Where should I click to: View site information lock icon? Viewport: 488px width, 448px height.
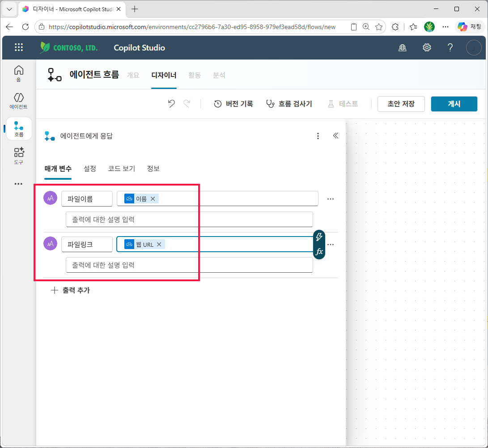click(x=42, y=27)
